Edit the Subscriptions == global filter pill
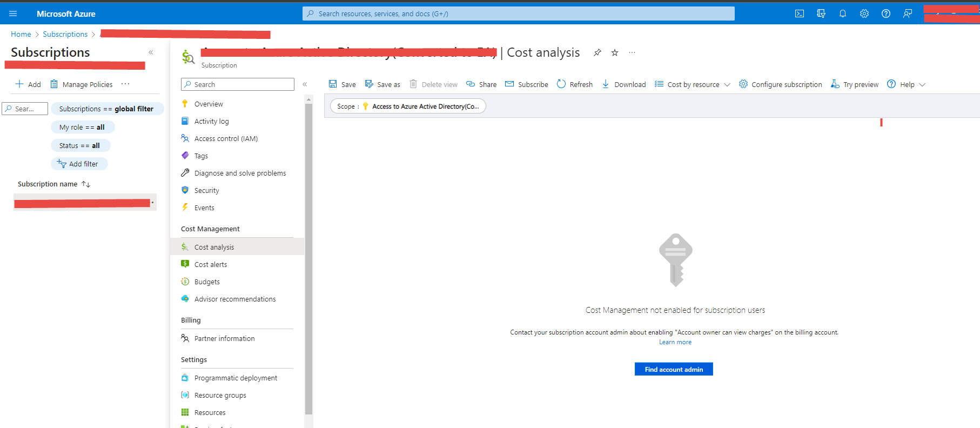This screenshot has width=980, height=428. point(106,109)
